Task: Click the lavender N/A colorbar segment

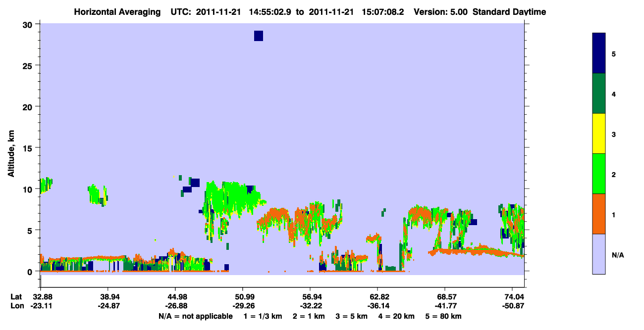Action: point(599,254)
